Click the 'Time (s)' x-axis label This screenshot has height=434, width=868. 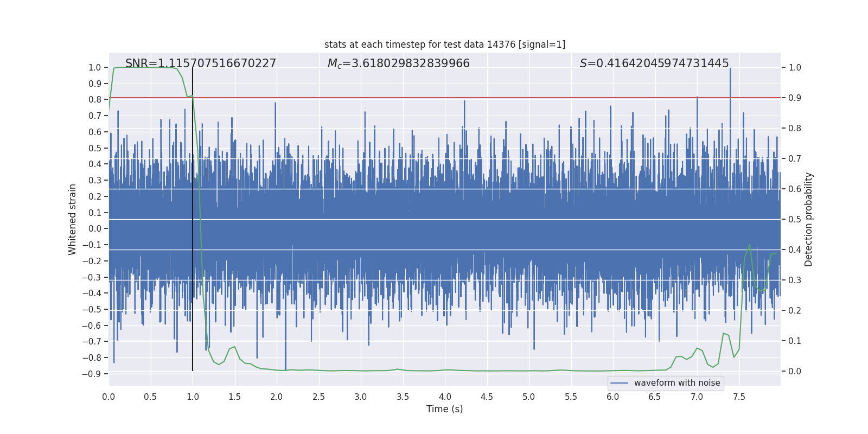tap(444, 409)
